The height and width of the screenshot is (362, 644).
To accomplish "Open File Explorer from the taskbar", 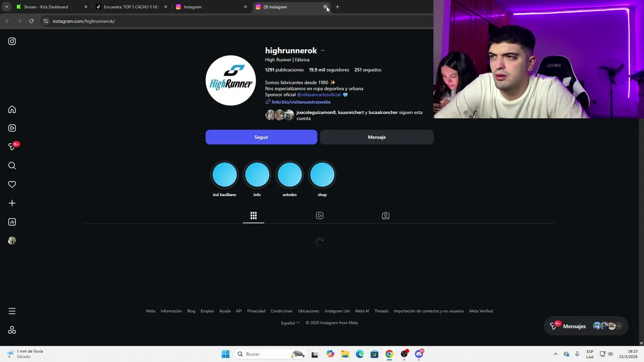I will (345, 354).
